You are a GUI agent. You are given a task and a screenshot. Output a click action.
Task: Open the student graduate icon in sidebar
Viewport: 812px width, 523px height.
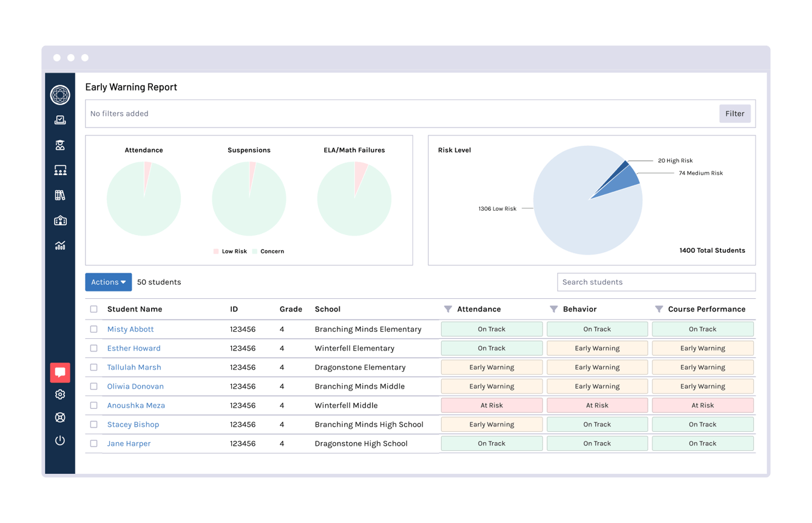click(60, 145)
